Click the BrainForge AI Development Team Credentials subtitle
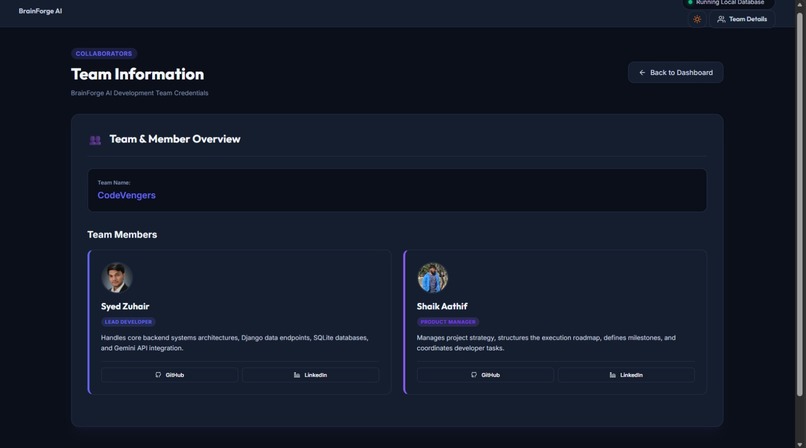The height and width of the screenshot is (448, 806). pos(139,93)
